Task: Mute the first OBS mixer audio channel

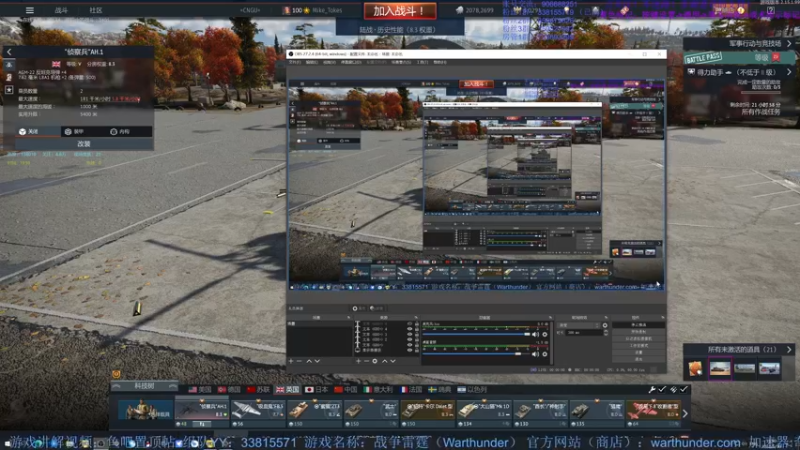Action: (535, 335)
